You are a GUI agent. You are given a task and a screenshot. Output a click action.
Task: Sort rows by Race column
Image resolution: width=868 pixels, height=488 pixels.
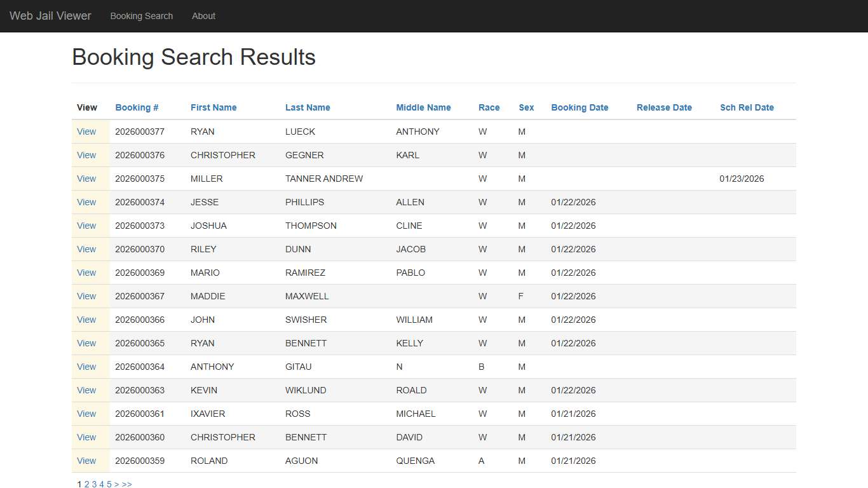(489, 107)
